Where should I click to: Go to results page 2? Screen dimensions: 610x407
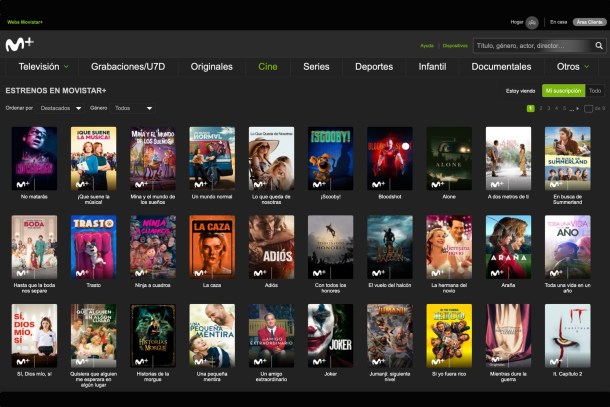tap(541, 109)
